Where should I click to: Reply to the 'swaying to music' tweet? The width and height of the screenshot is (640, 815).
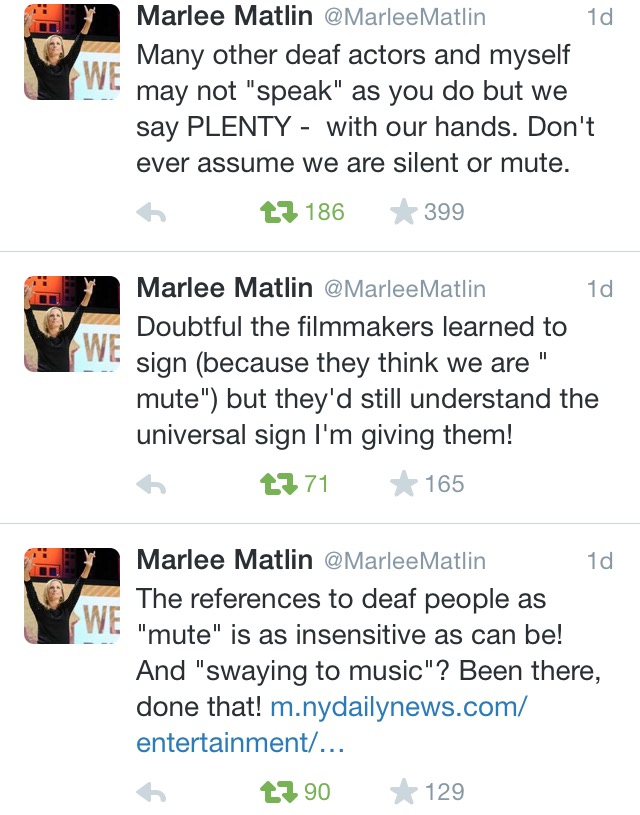[x=151, y=793]
